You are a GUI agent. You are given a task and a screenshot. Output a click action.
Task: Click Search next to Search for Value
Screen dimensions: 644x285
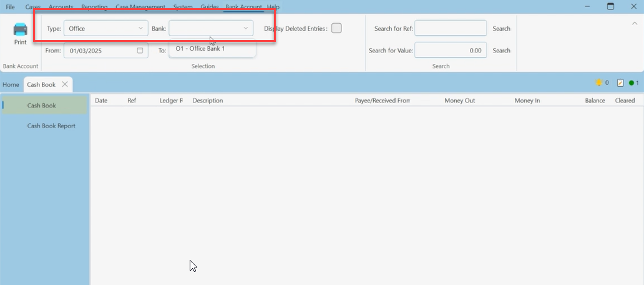pyautogui.click(x=502, y=51)
